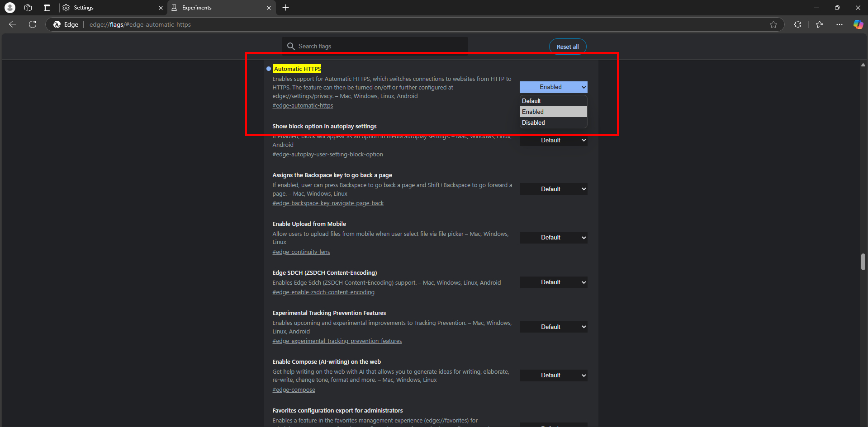The height and width of the screenshot is (427, 868).
Task: Switch to the Experiments tab
Action: coord(222,8)
